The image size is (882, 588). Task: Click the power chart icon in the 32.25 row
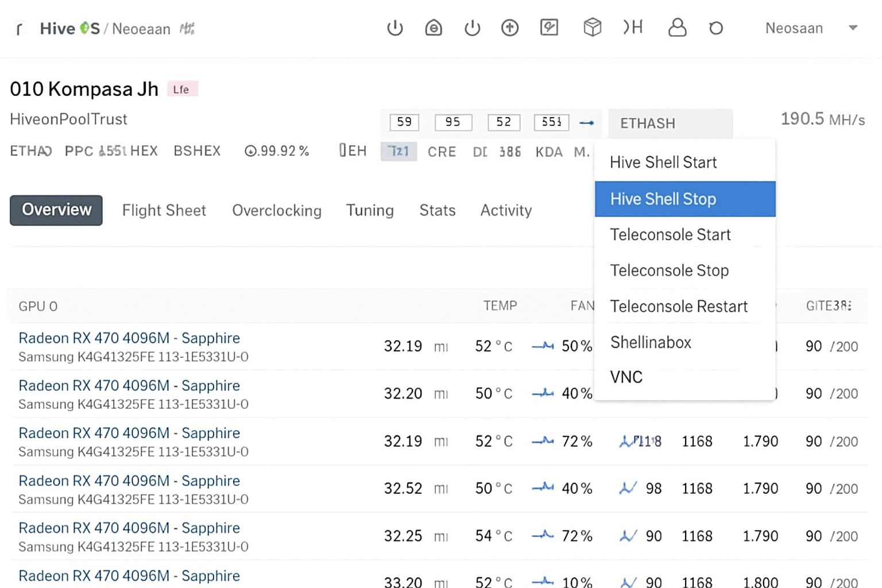point(628,536)
